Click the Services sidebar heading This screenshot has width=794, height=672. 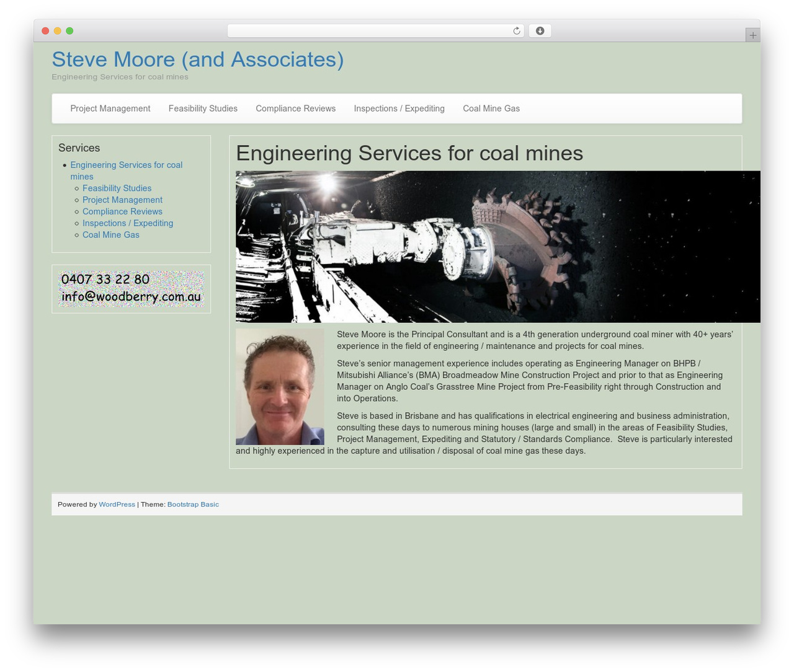point(79,148)
